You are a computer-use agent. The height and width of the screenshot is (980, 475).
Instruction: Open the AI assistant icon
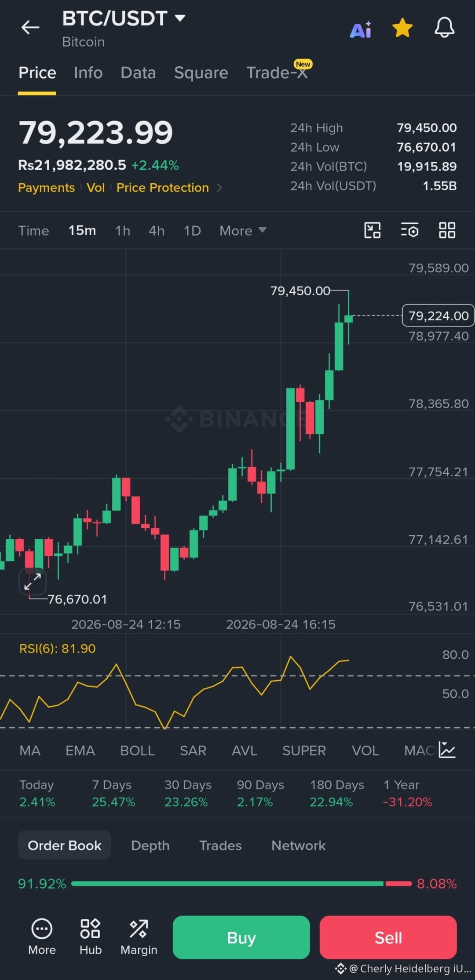pos(361,29)
